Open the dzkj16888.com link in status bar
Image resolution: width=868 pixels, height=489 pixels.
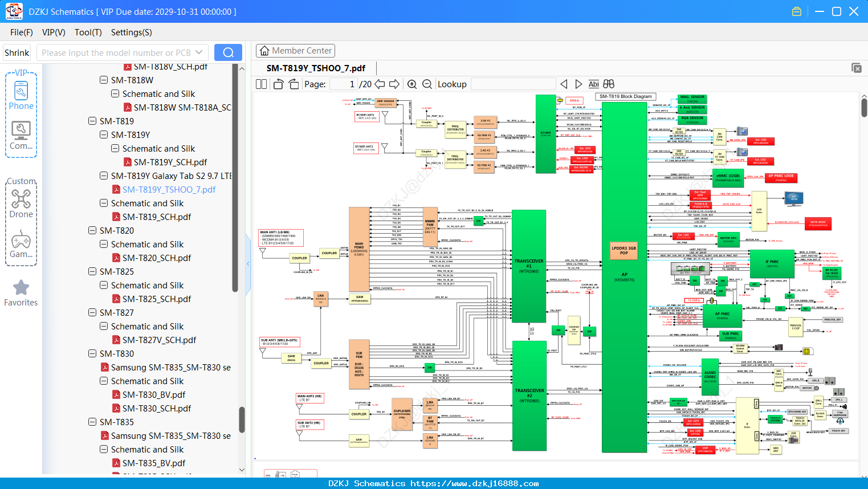pyautogui.click(x=475, y=483)
